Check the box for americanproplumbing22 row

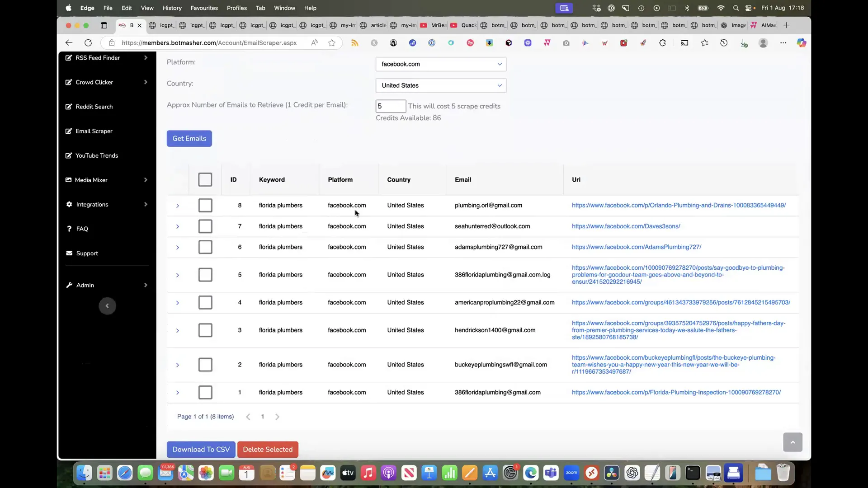click(205, 303)
